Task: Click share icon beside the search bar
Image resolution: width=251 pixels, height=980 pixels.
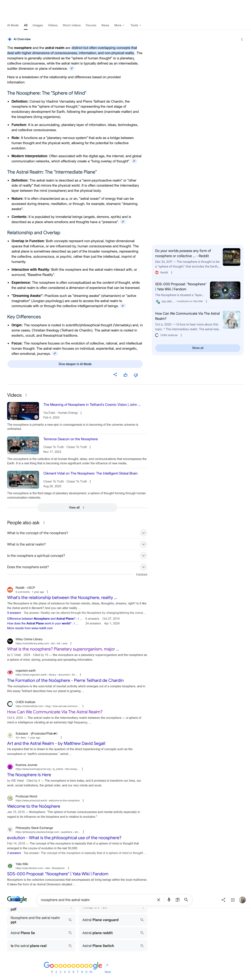Action: (x=223, y=900)
